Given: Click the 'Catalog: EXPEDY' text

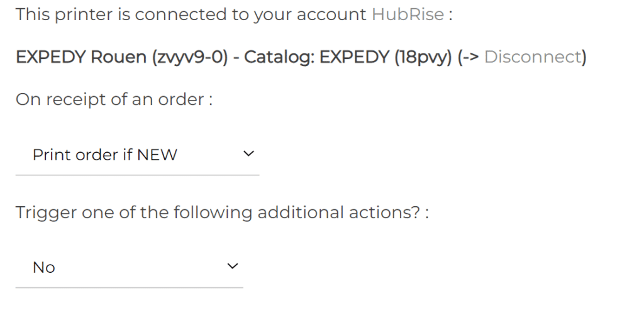Looking at the screenshot, I should point(317,57).
